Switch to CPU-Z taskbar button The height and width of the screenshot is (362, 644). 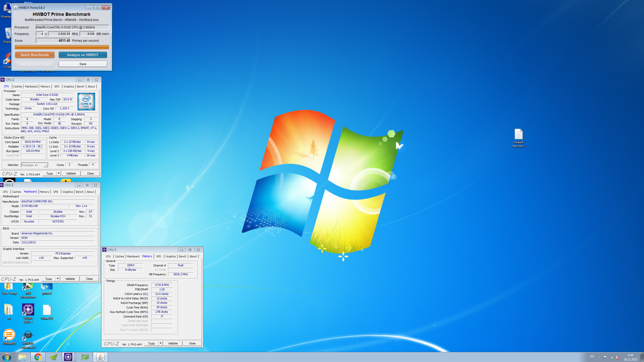coord(68,357)
